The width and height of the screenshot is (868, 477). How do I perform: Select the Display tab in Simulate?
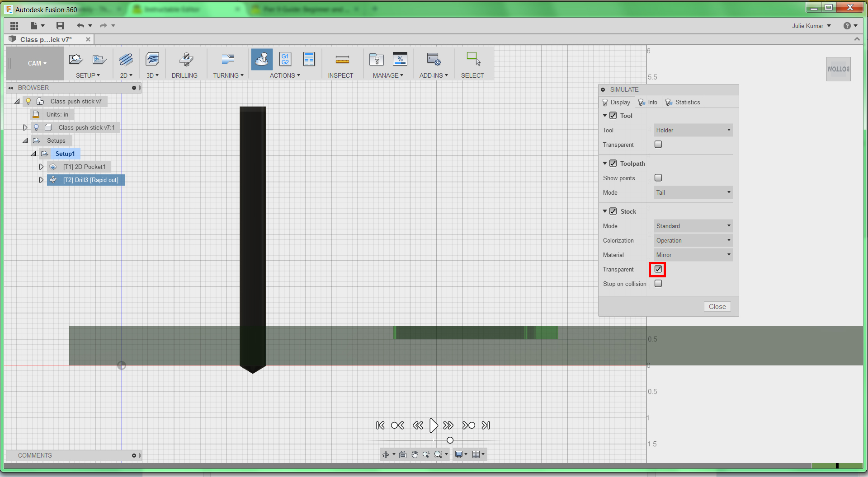(x=617, y=103)
